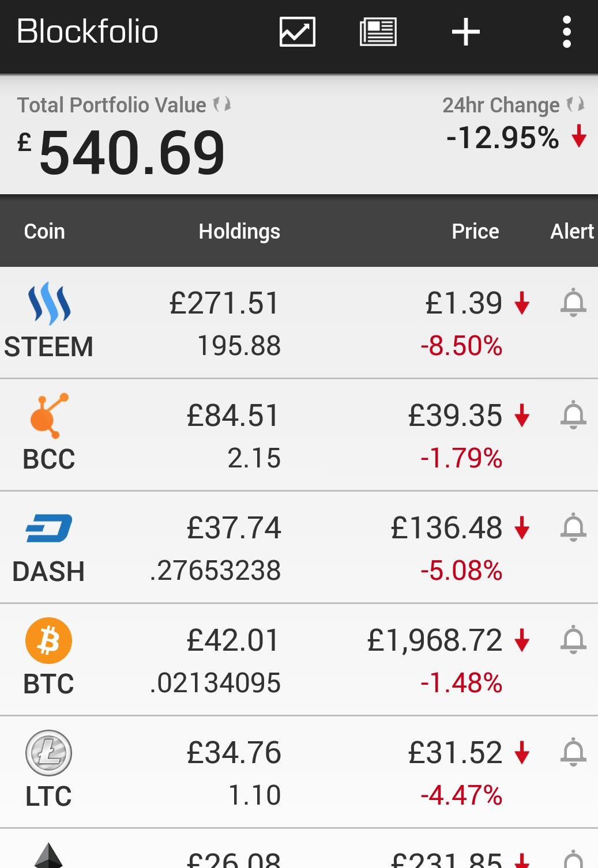Tap the -12.95% change value
Image resolution: width=598 pixels, height=868 pixels.
[503, 138]
